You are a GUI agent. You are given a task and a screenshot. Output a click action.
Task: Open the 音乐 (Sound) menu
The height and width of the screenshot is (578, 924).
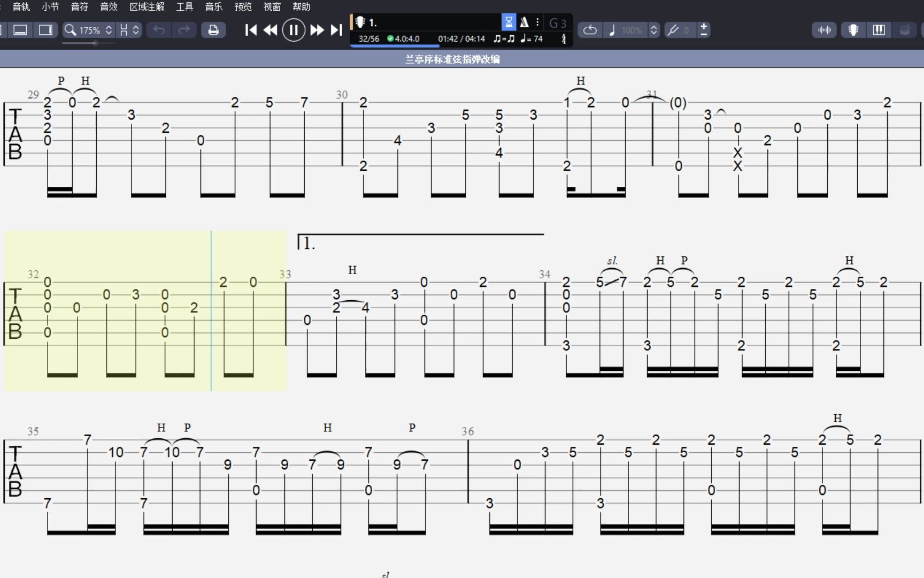click(x=213, y=6)
